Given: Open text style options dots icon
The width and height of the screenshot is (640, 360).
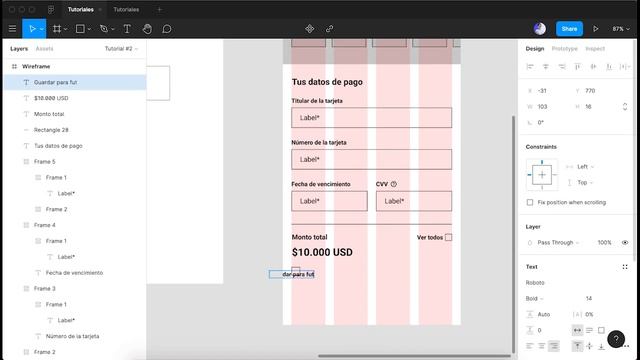Looking at the screenshot, I should click(x=625, y=267).
